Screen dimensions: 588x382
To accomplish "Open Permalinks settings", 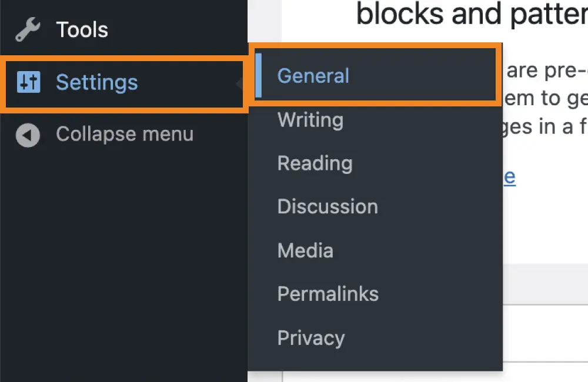I will [x=328, y=294].
